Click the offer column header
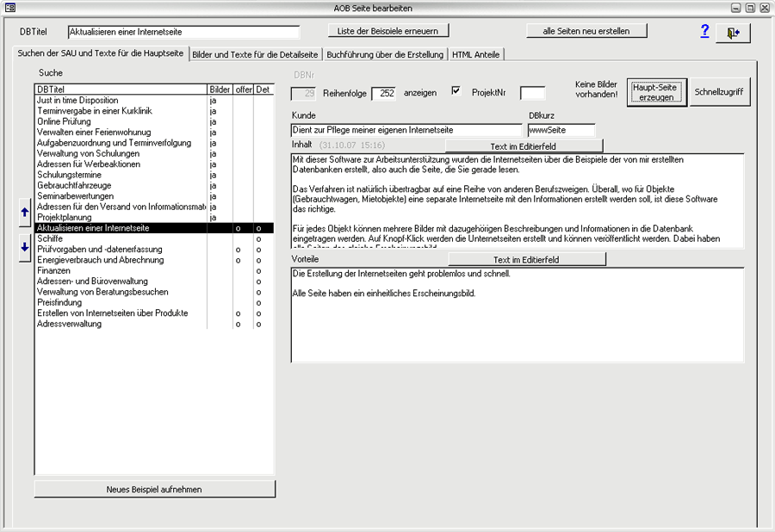 [x=243, y=90]
